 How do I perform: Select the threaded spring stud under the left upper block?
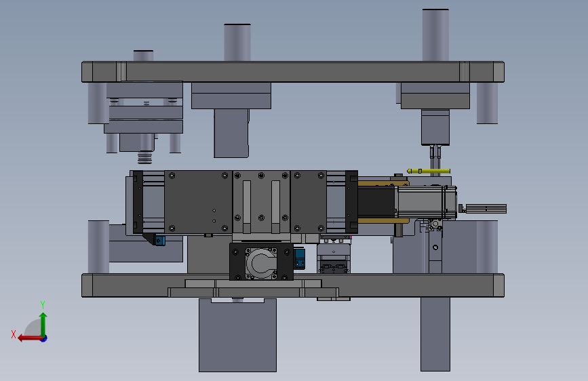point(144,157)
